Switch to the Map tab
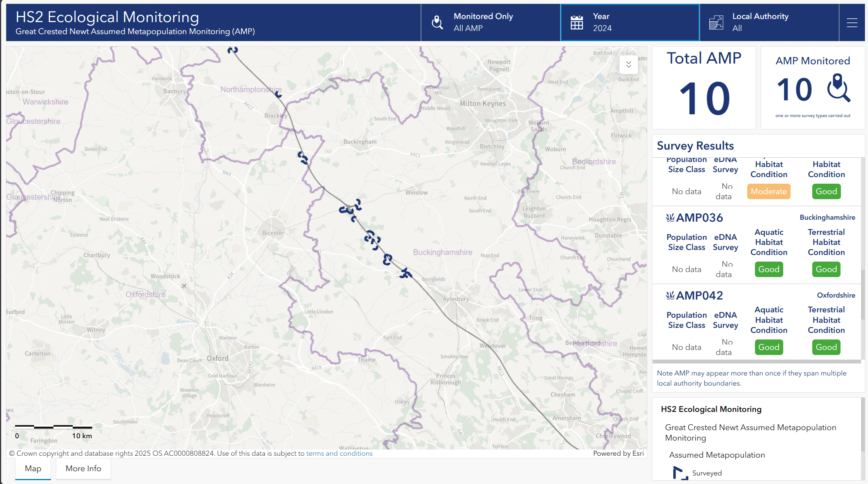 pyautogui.click(x=33, y=468)
